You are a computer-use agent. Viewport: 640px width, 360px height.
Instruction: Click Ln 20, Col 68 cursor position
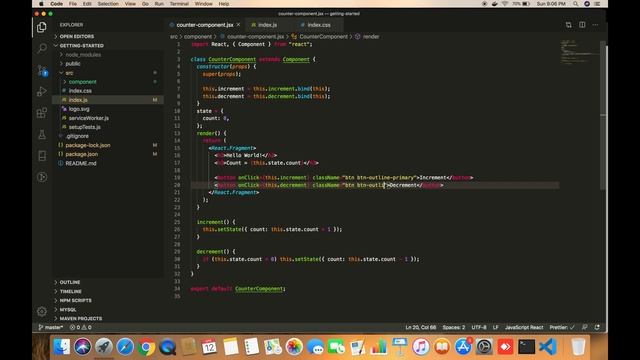pos(420,327)
